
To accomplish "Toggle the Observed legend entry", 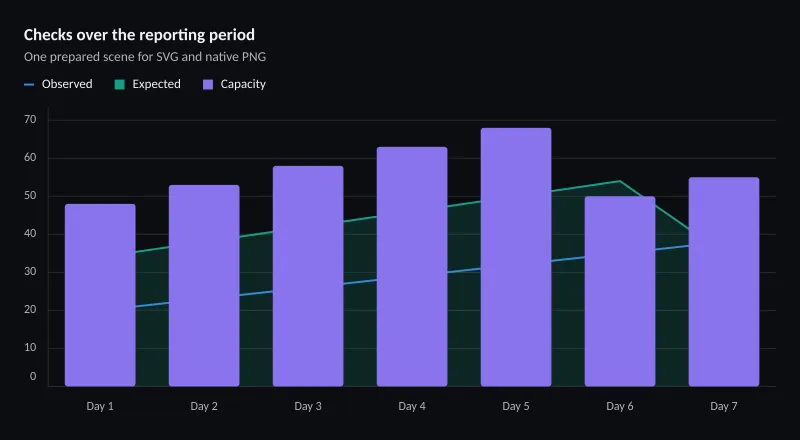I will (58, 84).
